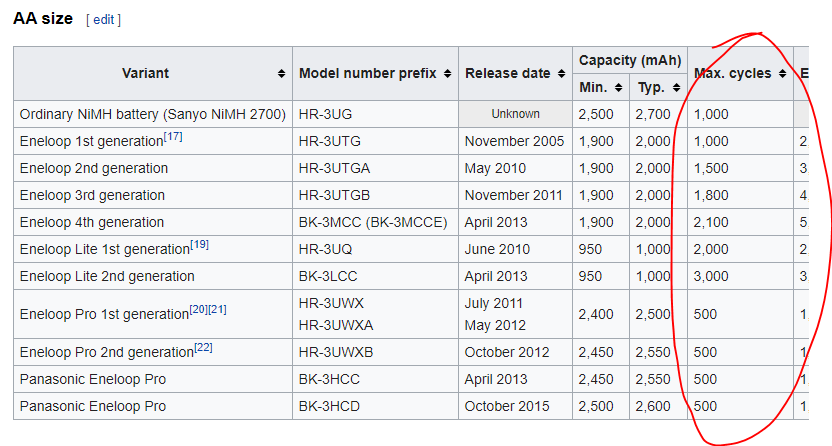Open citation [22] on Eneloop Pro 2nd generation
This screenshot has width=832, height=446.
[203, 347]
